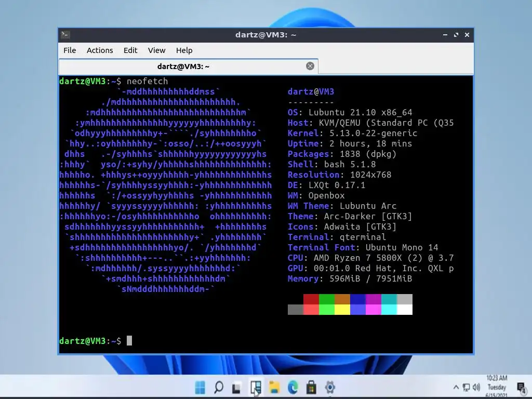Open the Actions menu
Viewport: 532px width, 399px height.
tap(100, 50)
